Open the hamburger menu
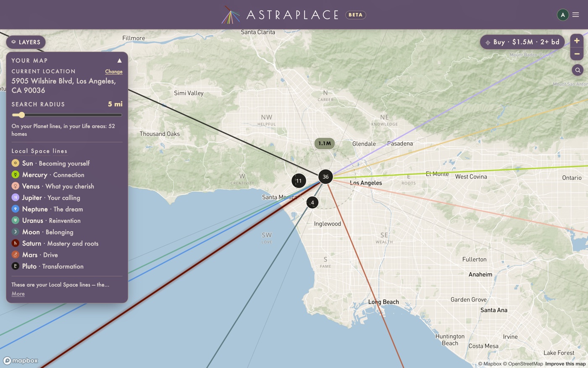The image size is (588, 368). (576, 15)
